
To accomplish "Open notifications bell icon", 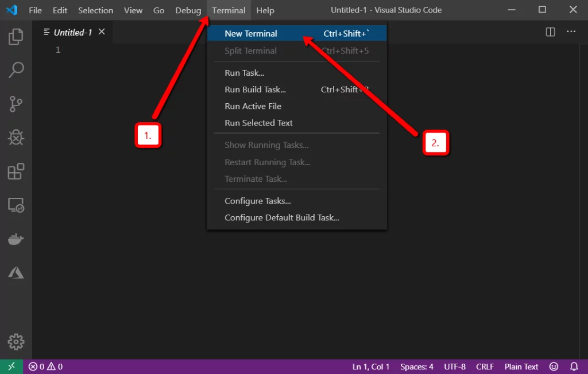I will [574, 367].
